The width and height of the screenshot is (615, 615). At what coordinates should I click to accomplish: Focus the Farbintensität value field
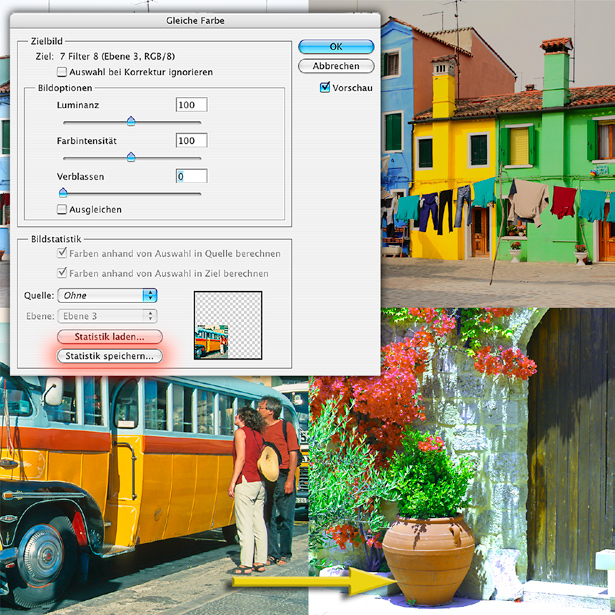click(x=190, y=141)
